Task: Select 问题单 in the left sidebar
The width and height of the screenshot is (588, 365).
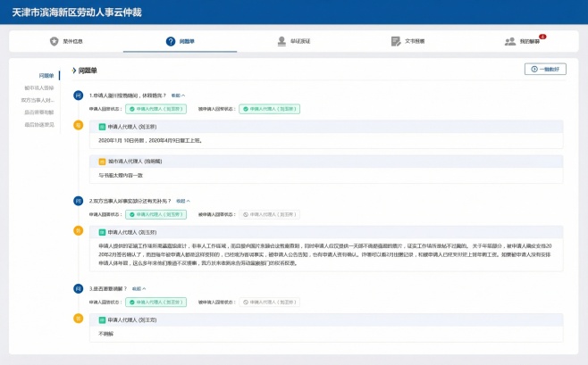Action: coord(46,76)
